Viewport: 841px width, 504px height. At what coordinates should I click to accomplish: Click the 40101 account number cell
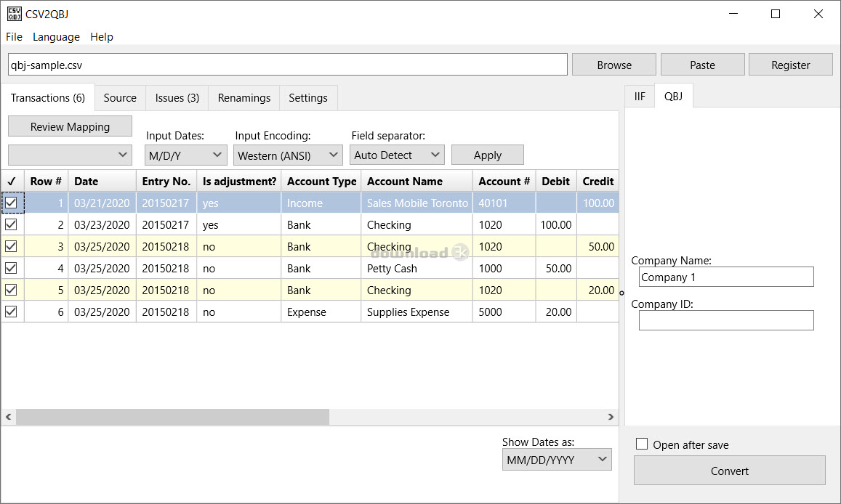coord(504,203)
